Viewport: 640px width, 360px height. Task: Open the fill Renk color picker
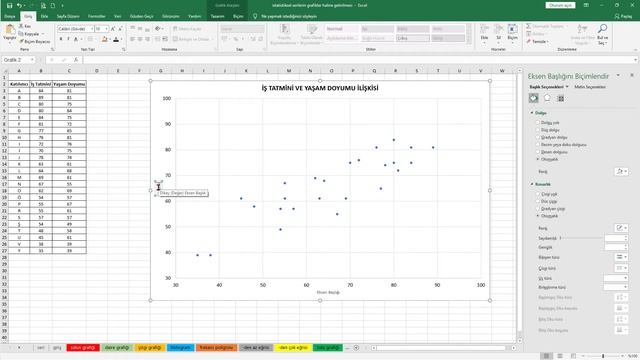coord(621,171)
